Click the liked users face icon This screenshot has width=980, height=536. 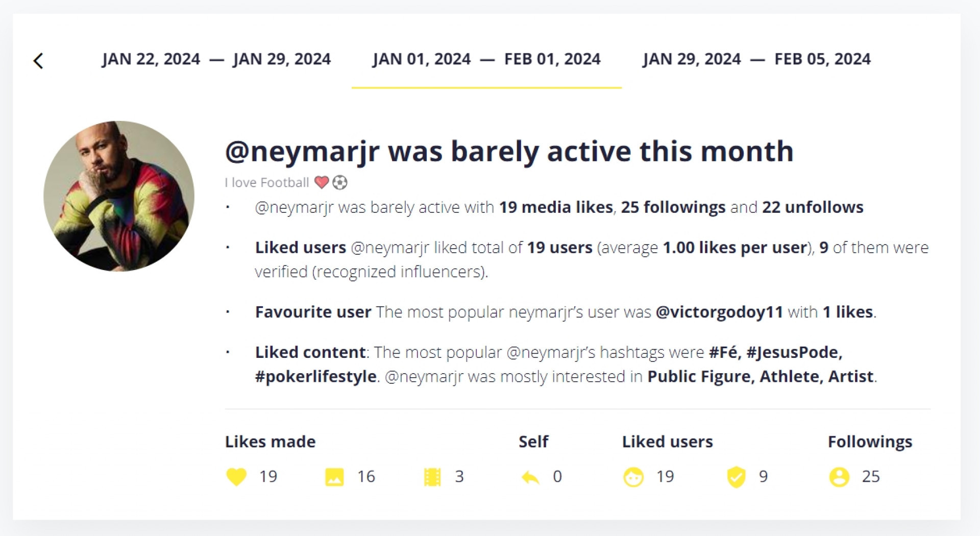(x=633, y=477)
